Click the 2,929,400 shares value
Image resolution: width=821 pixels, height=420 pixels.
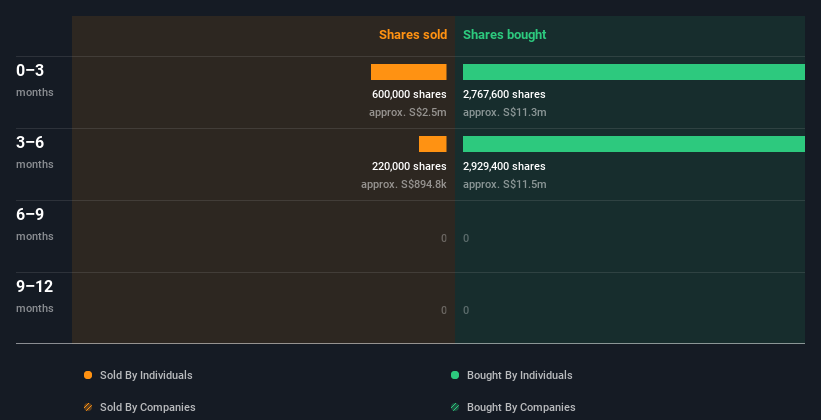(504, 166)
